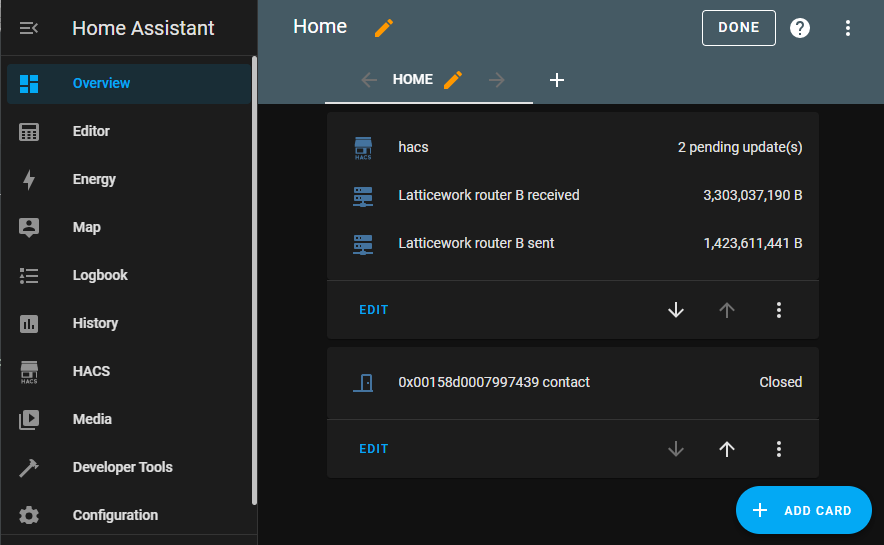Click the HACS store icon in sidebar
The height and width of the screenshot is (545, 884).
click(29, 372)
